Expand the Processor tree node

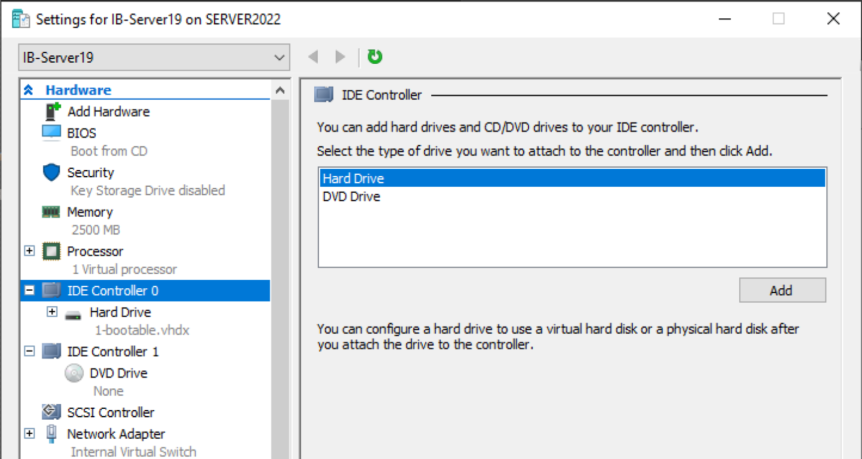(x=30, y=251)
